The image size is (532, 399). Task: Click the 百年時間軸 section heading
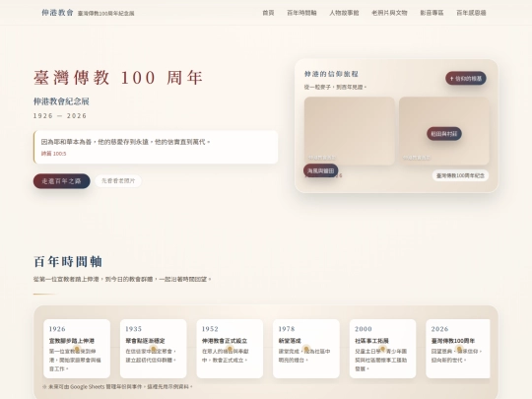(68, 262)
